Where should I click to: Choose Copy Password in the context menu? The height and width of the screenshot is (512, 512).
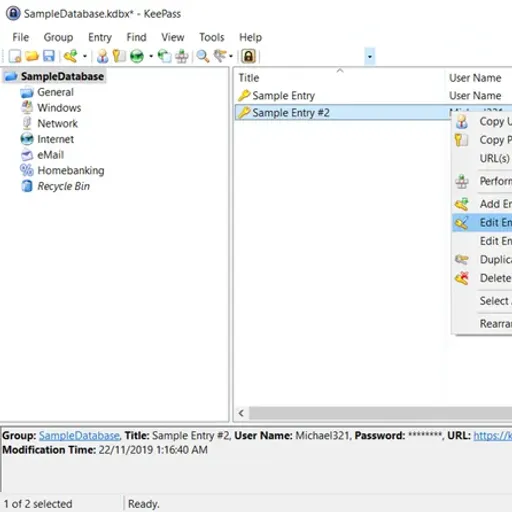pyautogui.click(x=483, y=140)
